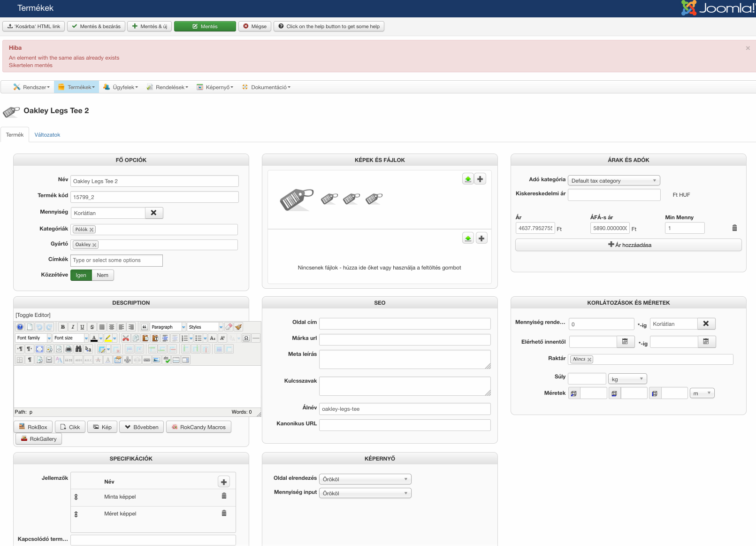Click the italic button in editor toolbar
Image resolution: width=756 pixels, height=546 pixels.
click(x=72, y=327)
